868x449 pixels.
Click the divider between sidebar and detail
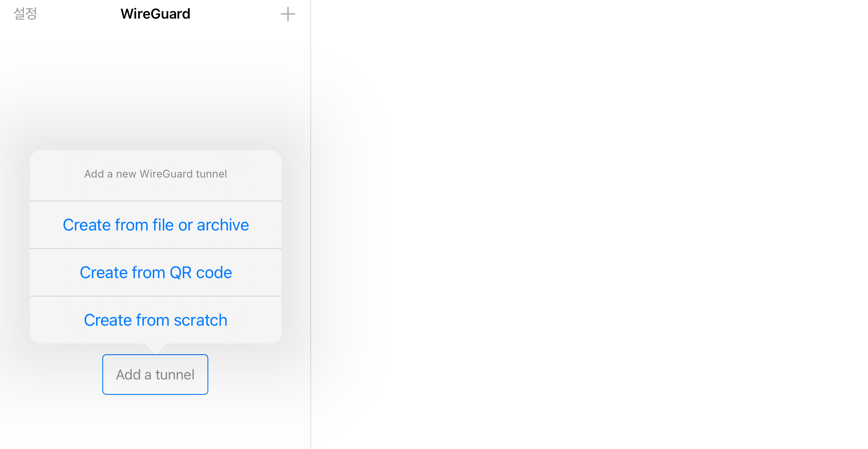(311, 223)
